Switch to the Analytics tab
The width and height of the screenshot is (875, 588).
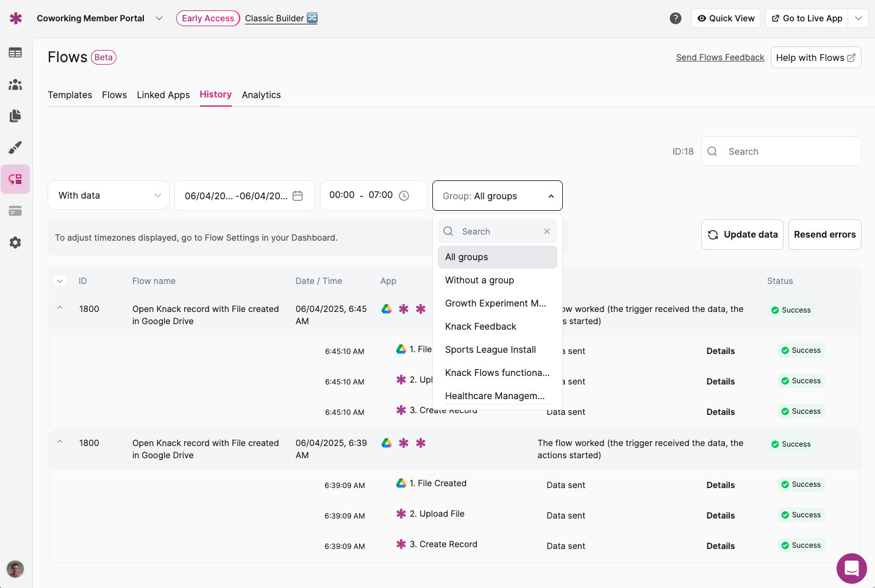click(261, 95)
